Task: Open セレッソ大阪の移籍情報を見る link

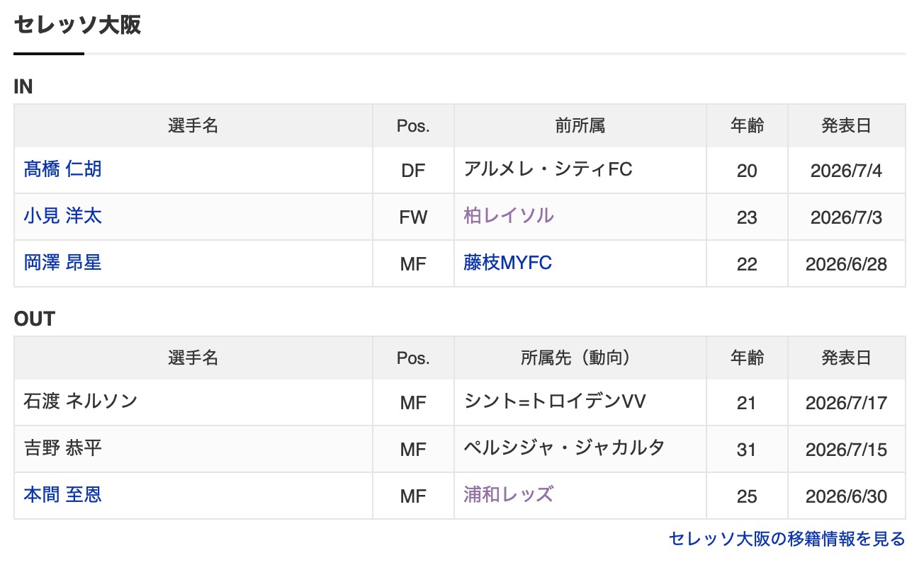Action: click(787, 540)
